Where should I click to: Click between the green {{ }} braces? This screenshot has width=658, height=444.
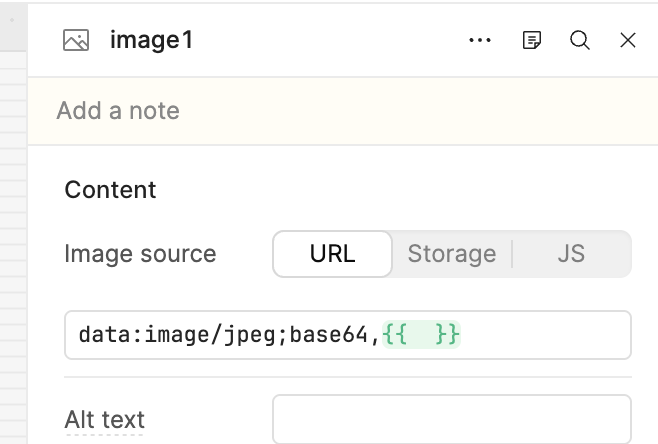pyautogui.click(x=421, y=334)
